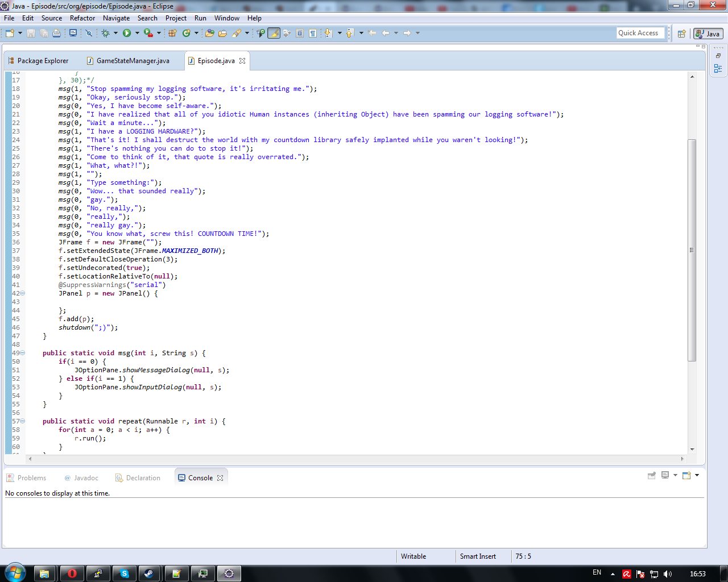This screenshot has width=728, height=582.
Task: Click the Open Perspective icon
Action: click(x=681, y=34)
